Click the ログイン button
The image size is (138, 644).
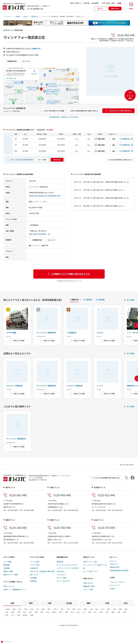pyautogui.click(x=100, y=9)
